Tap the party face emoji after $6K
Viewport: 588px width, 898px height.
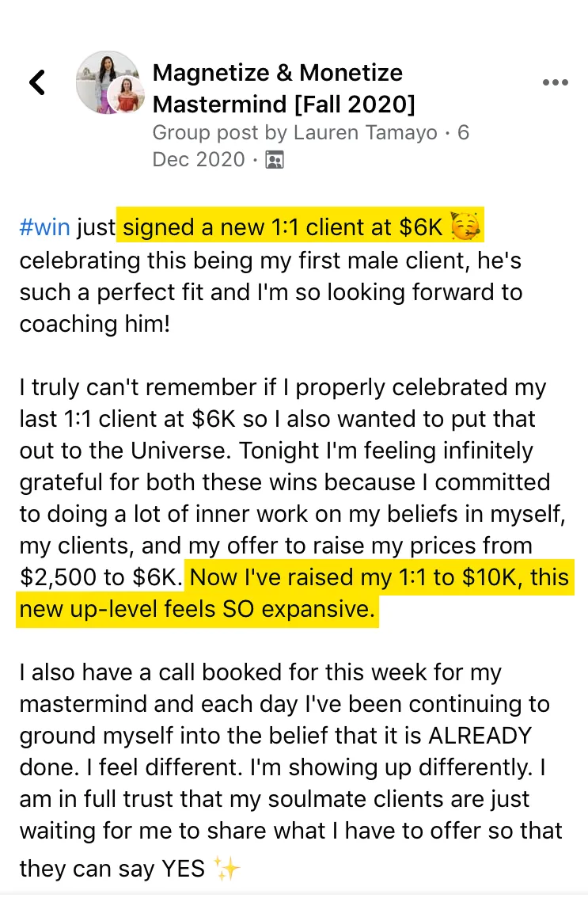[x=465, y=226]
